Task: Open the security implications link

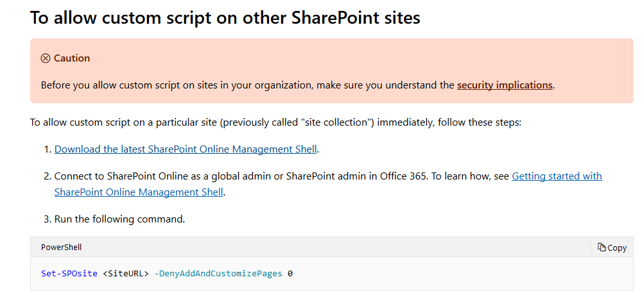Action: (505, 85)
